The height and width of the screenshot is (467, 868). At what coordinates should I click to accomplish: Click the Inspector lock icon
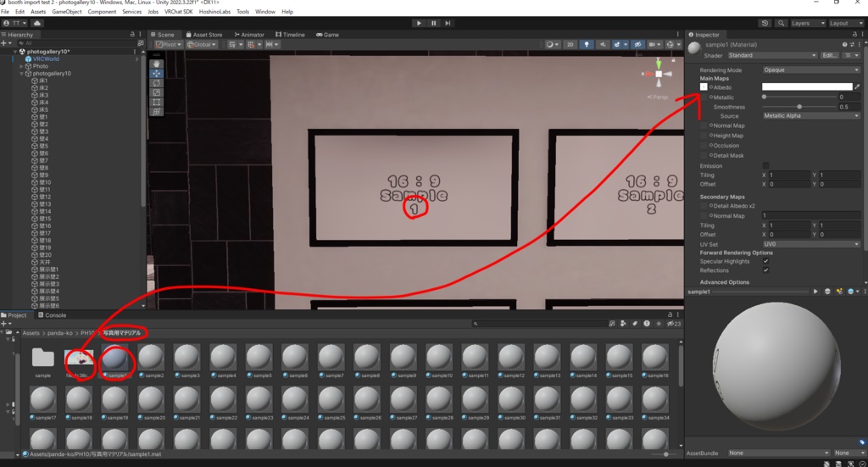(854, 34)
